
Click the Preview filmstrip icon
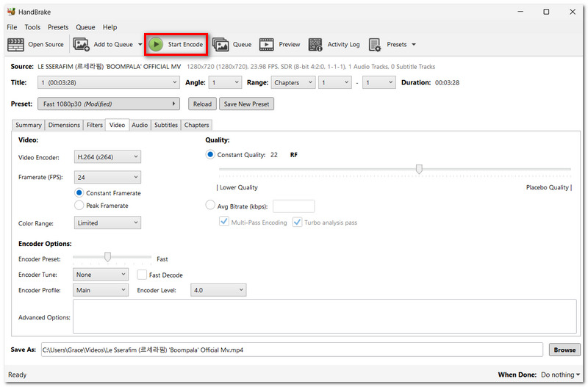tap(266, 45)
